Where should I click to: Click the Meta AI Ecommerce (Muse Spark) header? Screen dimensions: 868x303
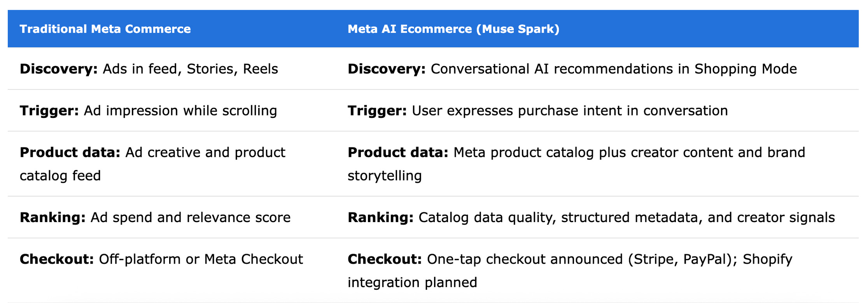click(x=453, y=29)
